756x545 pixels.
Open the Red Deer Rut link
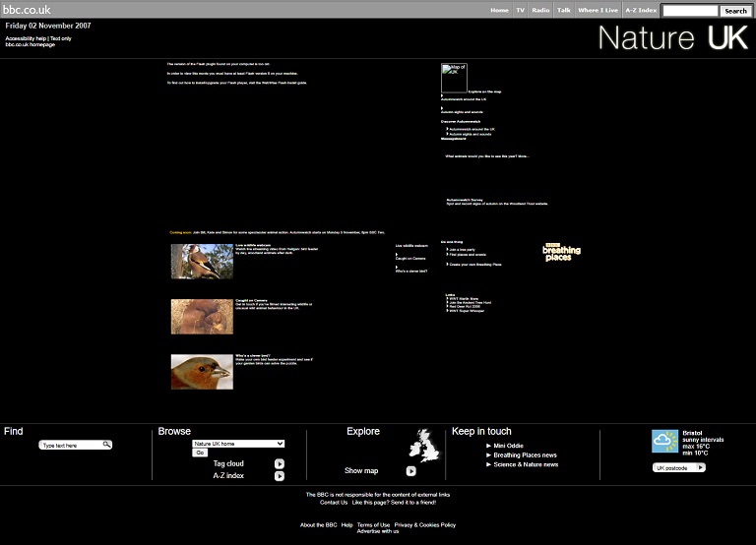click(x=465, y=307)
